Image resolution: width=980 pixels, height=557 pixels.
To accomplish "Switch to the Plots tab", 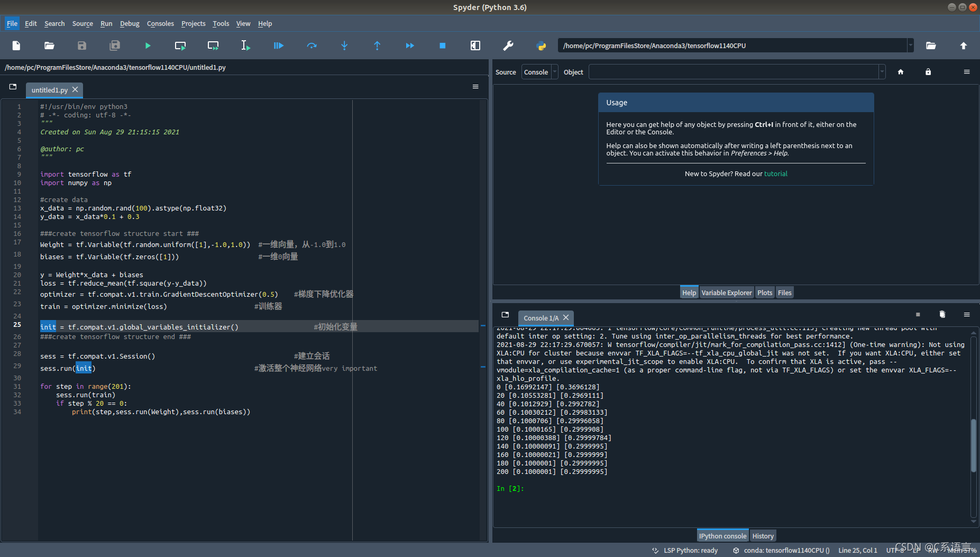I will [765, 293].
